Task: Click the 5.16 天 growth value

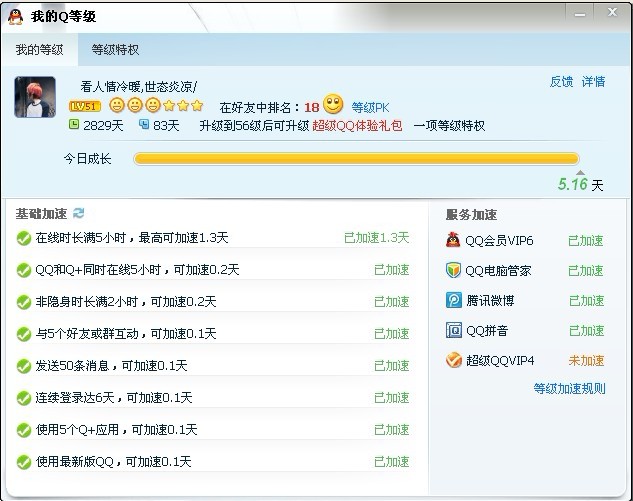Action: (x=581, y=185)
